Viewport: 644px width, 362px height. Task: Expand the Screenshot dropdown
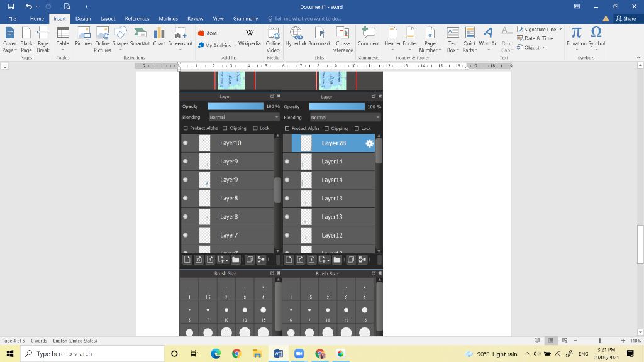tap(180, 50)
